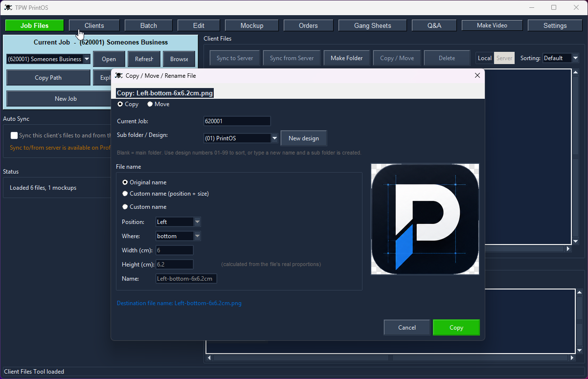Click the lower panel horizontal scrollbar left arrow
588x379 pixels.
210,358
